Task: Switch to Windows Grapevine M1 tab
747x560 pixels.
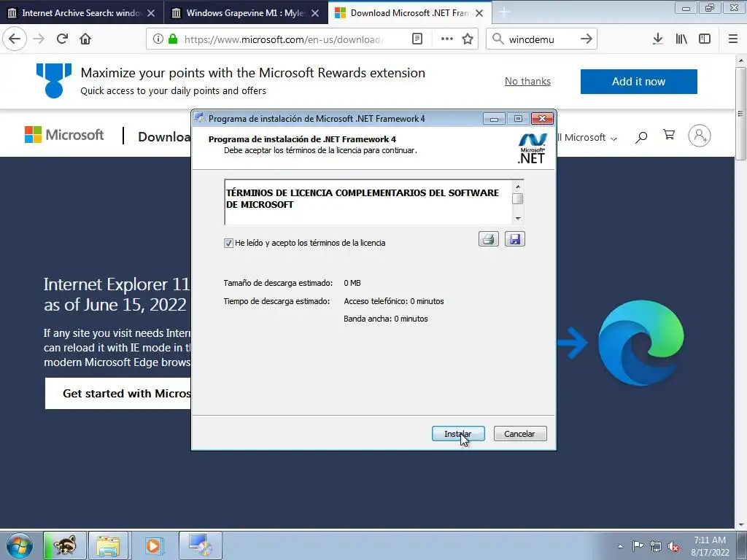Action: pos(245,13)
